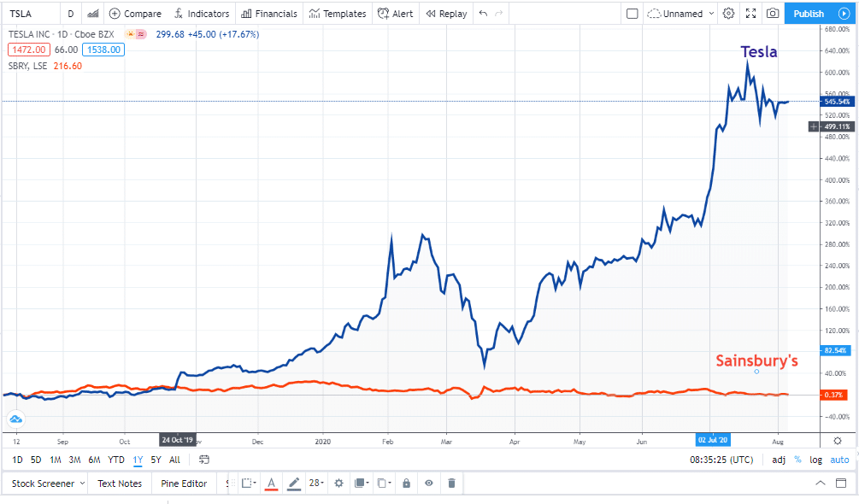Viewport: 859px width, 504px height.
Task: Select the 1D time range
Action: 18,460
